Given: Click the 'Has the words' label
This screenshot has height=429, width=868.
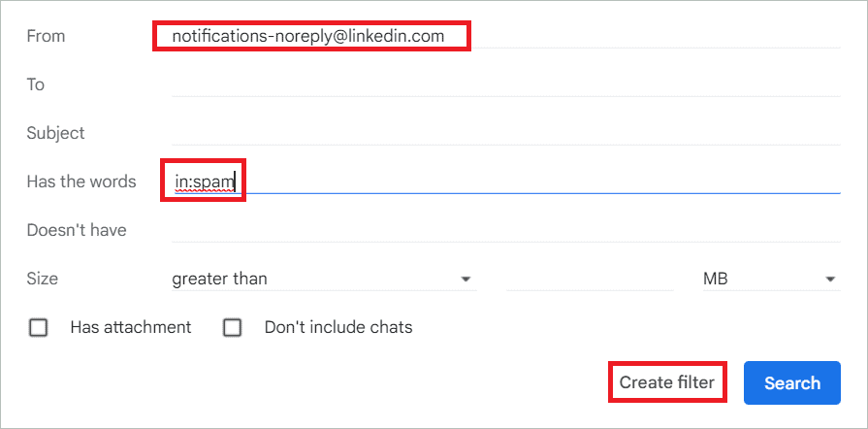Looking at the screenshot, I should (81, 181).
